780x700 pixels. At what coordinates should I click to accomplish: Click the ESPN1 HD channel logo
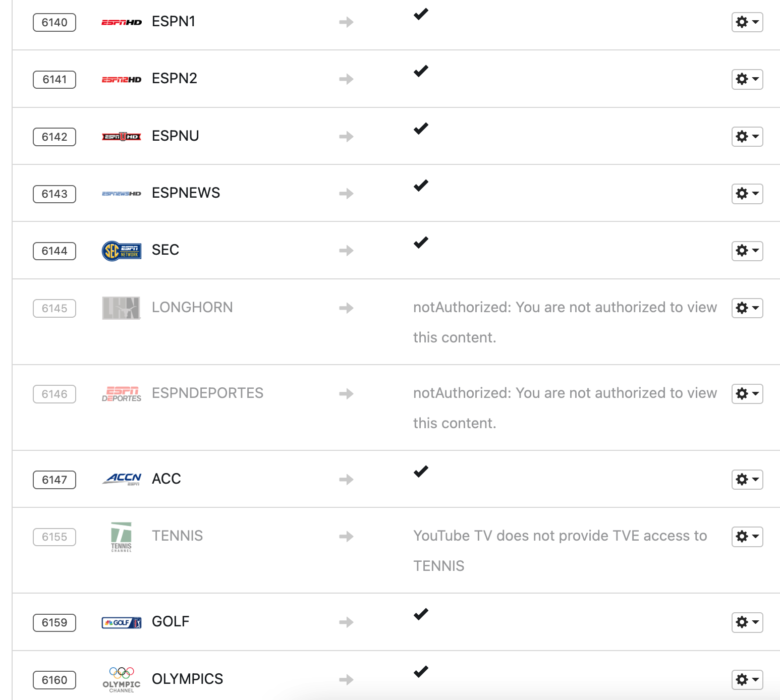coord(122,22)
